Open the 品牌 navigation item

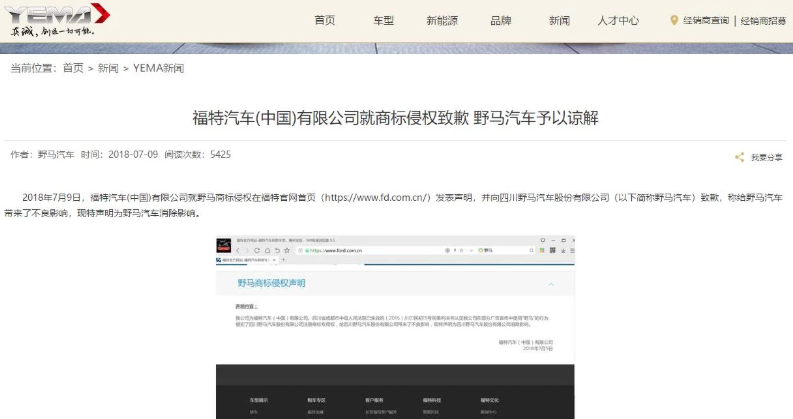[x=501, y=21]
